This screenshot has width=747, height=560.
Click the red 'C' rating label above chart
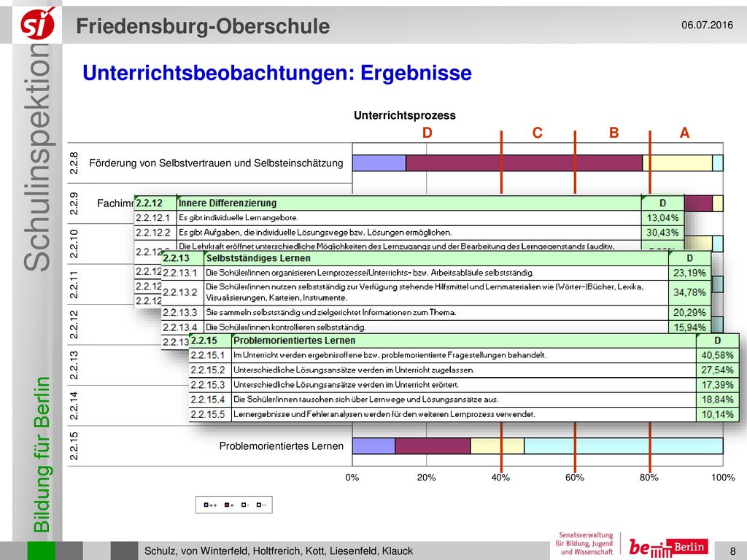click(538, 133)
